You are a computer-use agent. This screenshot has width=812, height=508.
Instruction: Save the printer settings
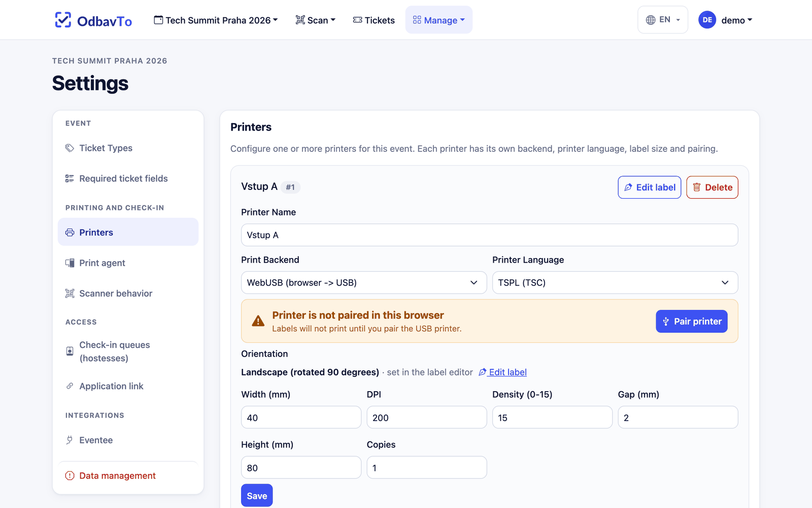pos(257,496)
